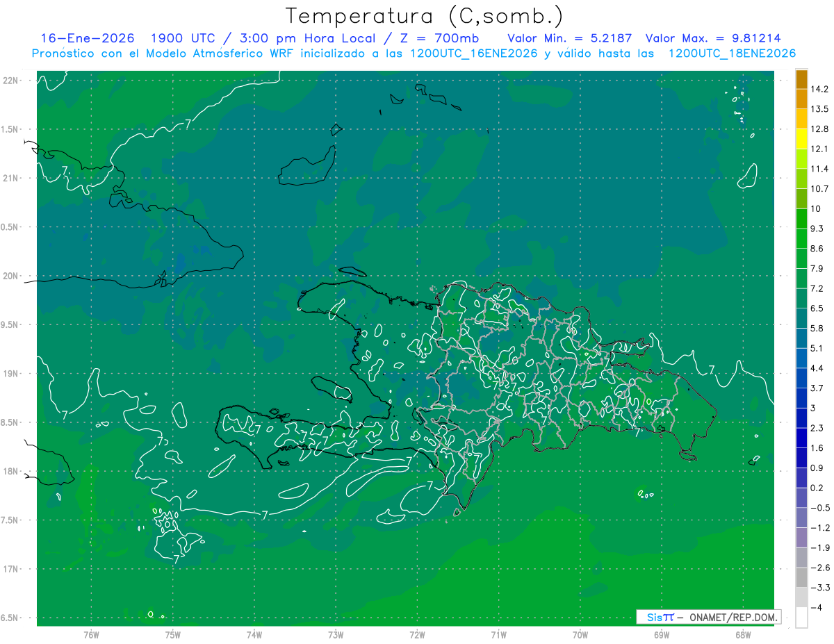Click the 73W longitude axis label

(336, 635)
